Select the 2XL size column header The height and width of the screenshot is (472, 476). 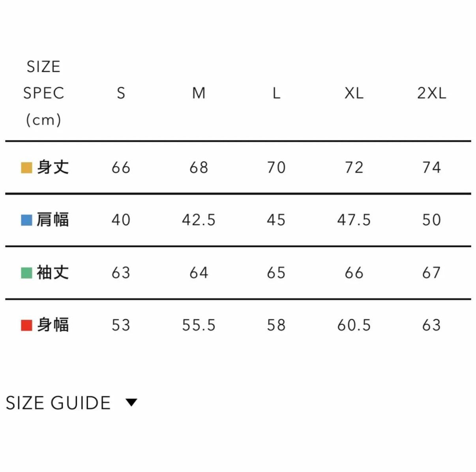click(431, 93)
